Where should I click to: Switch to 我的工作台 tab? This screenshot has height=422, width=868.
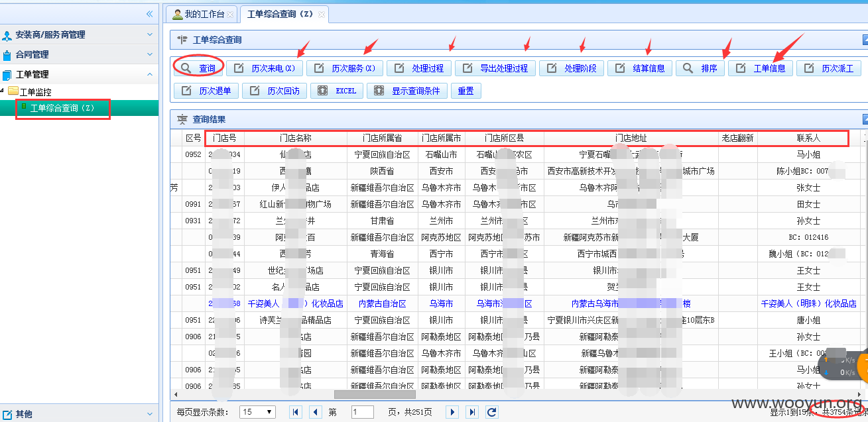[203, 14]
